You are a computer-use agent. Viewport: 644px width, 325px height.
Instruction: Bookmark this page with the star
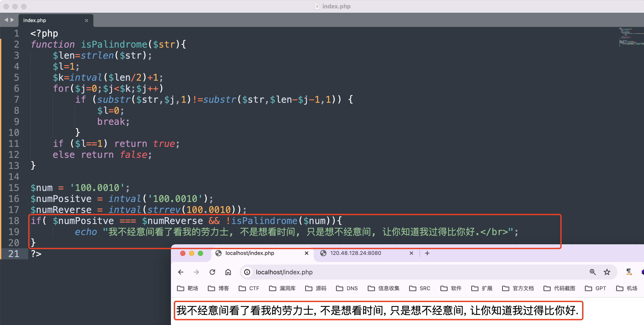click(607, 272)
